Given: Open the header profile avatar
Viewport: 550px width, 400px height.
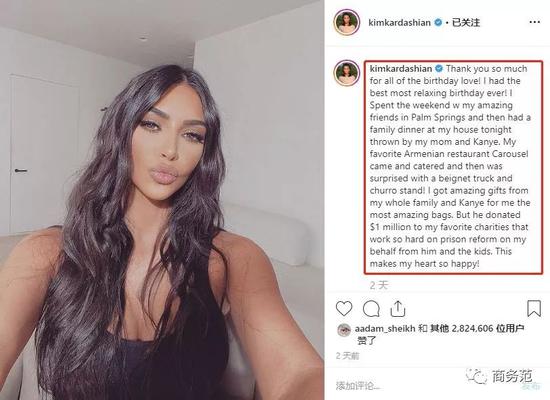Looking at the screenshot, I should [347, 22].
